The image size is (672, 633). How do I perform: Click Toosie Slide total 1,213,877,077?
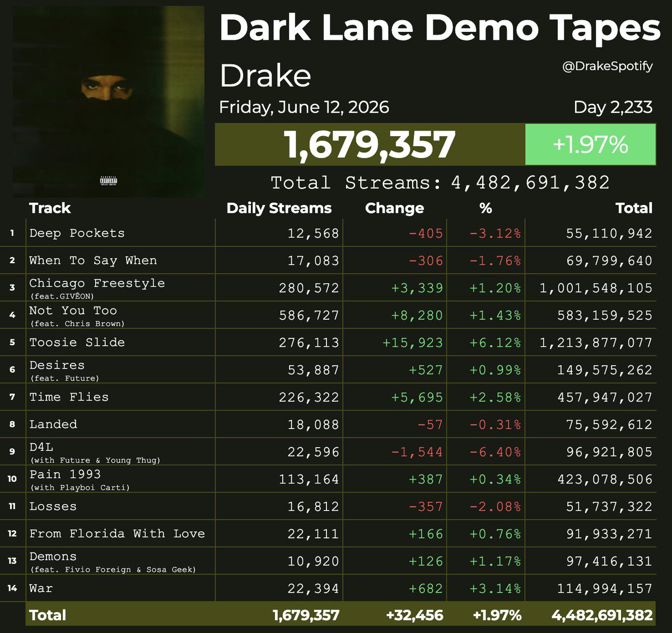coord(596,342)
